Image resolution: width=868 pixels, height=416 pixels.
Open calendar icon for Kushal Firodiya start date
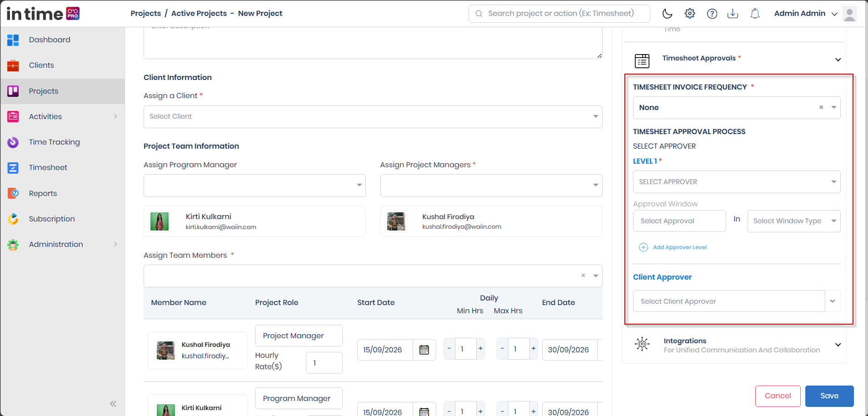(x=424, y=350)
